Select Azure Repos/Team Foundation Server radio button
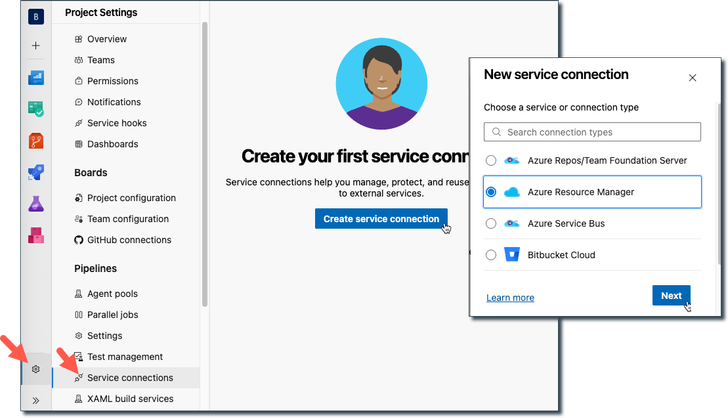The image size is (728, 418). pos(490,160)
